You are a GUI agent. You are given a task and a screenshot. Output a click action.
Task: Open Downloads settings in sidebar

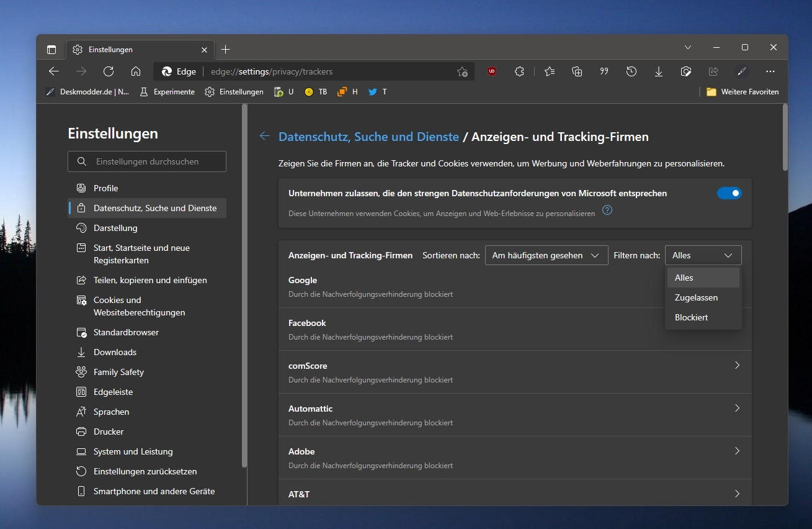click(x=147, y=352)
